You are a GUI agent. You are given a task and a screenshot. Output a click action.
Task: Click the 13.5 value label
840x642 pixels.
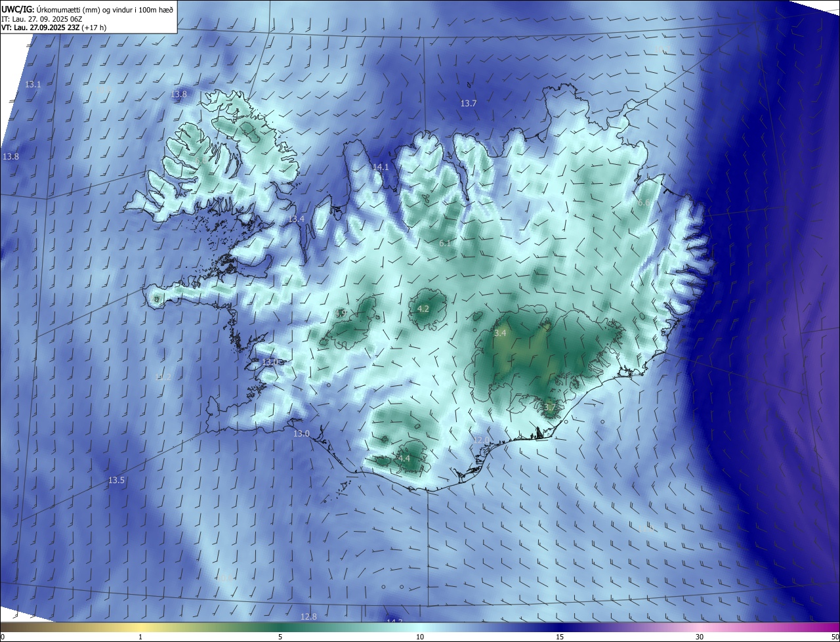point(116,481)
